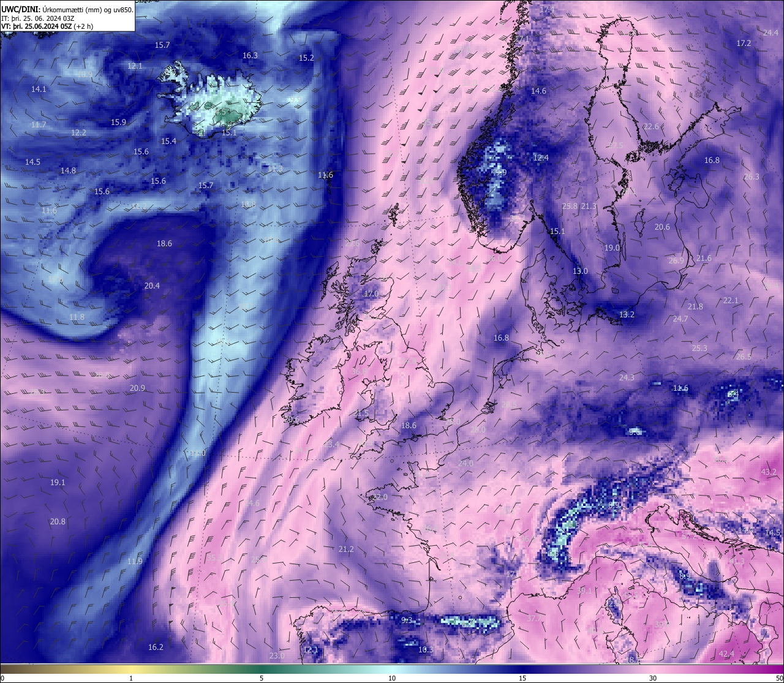Click the 30 tick on the color scale
The height and width of the screenshot is (683, 784).
pyautogui.click(x=653, y=678)
